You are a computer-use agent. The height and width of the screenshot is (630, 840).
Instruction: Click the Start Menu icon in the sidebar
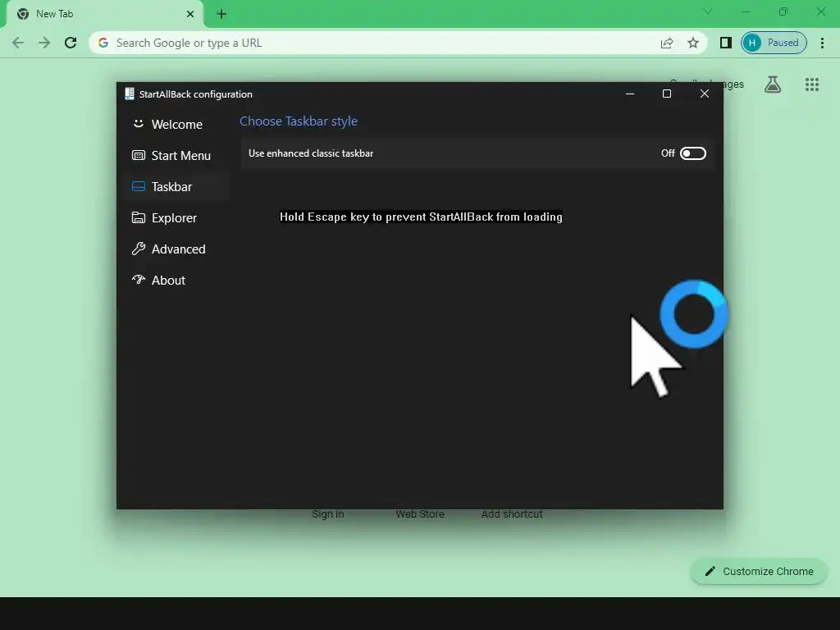click(x=138, y=155)
